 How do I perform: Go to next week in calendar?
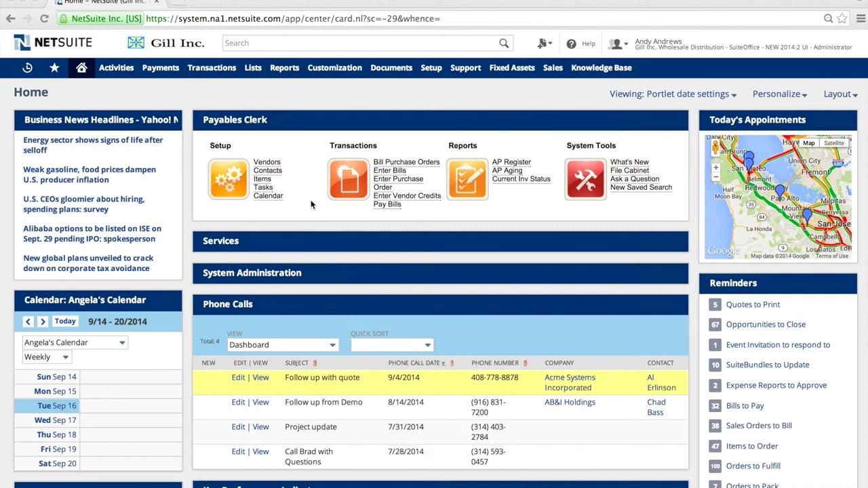[x=43, y=322]
